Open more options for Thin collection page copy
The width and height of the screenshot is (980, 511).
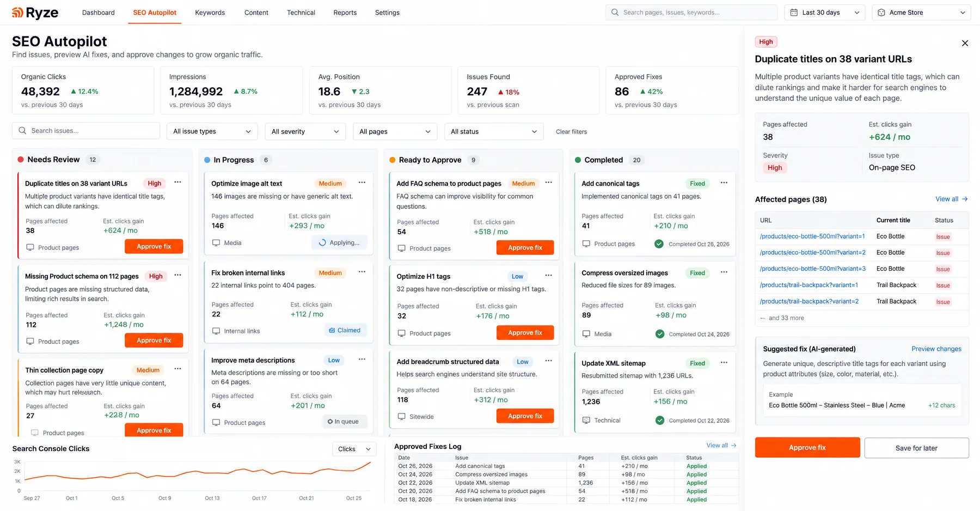point(177,369)
